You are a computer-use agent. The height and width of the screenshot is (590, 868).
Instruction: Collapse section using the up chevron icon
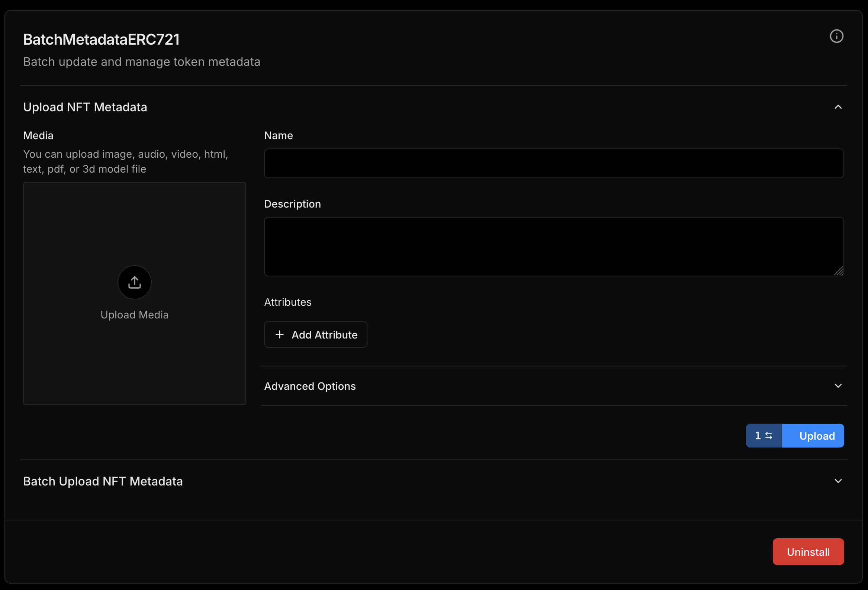pyautogui.click(x=838, y=107)
